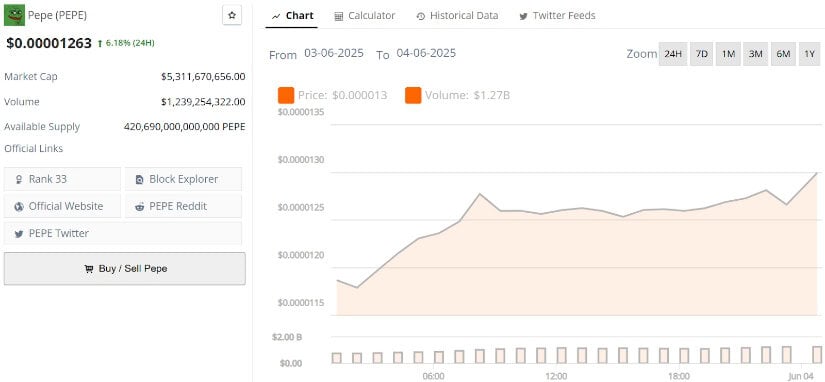This screenshot has height=382, width=825.
Task: Open the Block Explorer link
Action: (x=183, y=179)
